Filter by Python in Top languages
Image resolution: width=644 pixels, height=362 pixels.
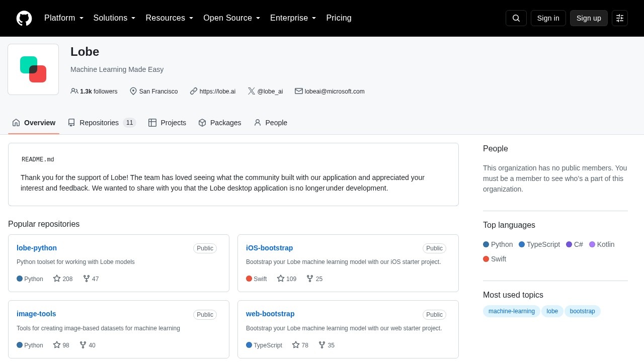click(498, 244)
